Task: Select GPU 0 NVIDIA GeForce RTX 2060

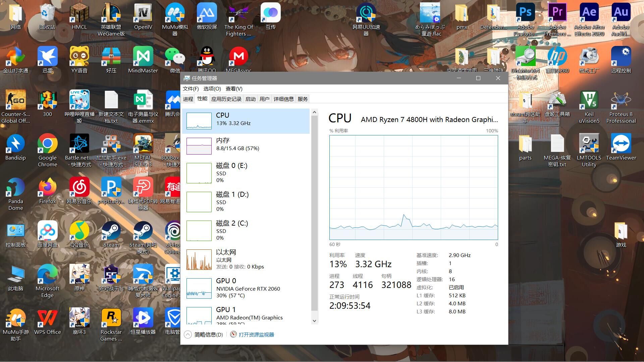Action: click(246, 288)
